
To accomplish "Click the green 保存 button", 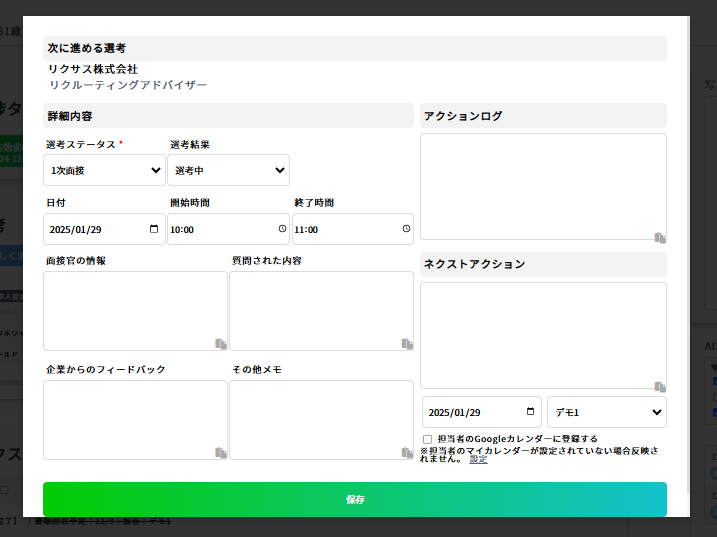I will [x=354, y=499].
